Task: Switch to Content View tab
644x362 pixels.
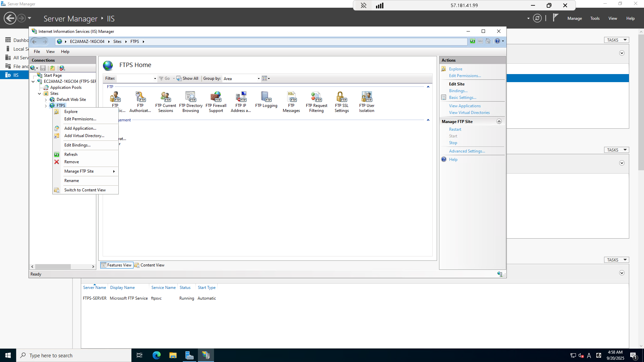Action: coord(150,265)
